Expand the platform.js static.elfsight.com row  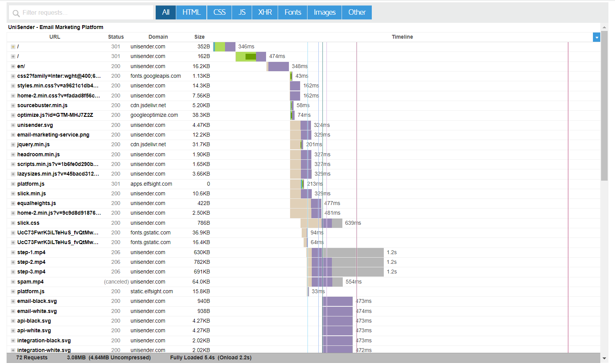[x=13, y=292]
